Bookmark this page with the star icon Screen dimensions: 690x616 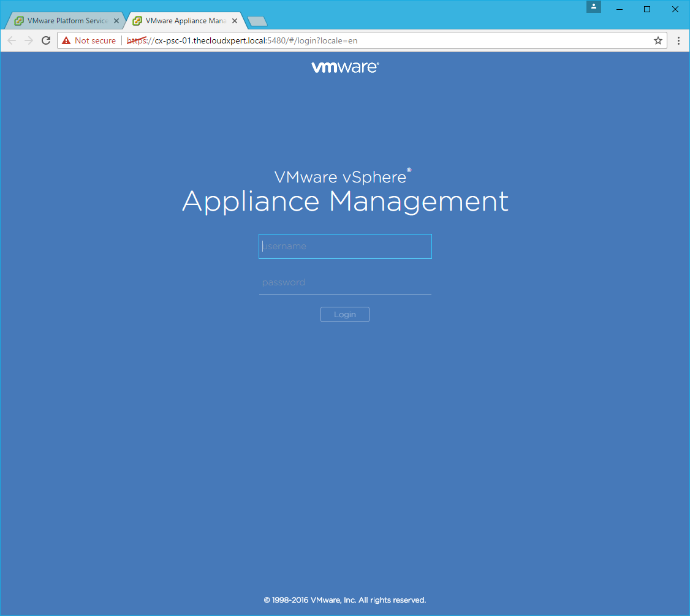[x=658, y=40]
